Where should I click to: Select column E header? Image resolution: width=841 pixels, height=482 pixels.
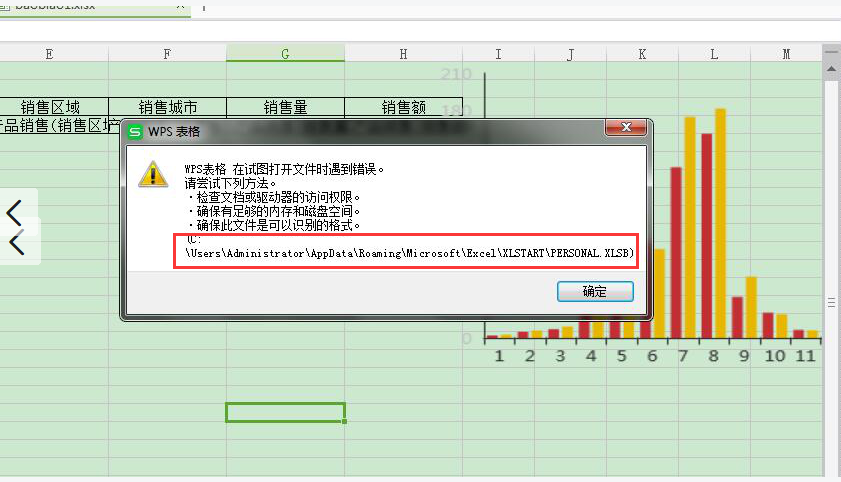49,54
